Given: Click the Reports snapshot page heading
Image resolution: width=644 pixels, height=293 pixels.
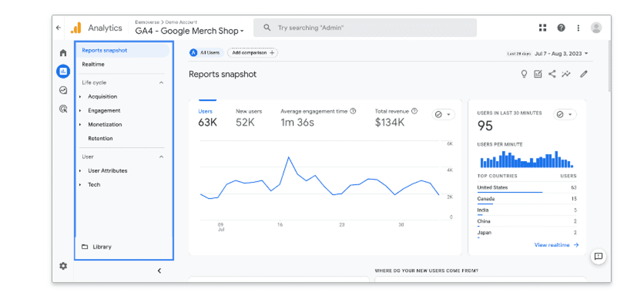Looking at the screenshot, I should [x=223, y=74].
